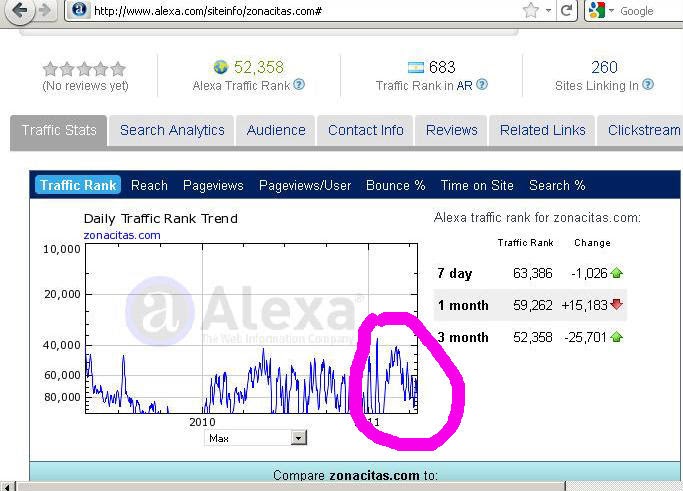
Task: Switch to the Search Analytics tab
Action: coord(172,130)
